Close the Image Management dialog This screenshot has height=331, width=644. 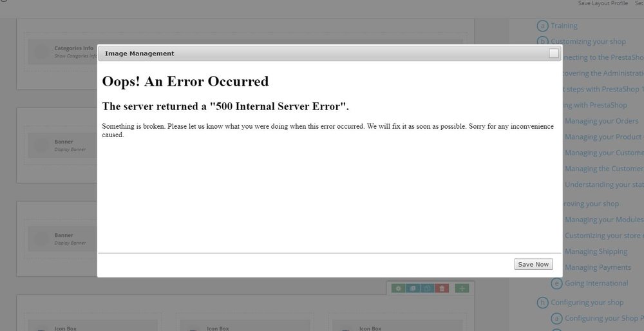(554, 53)
